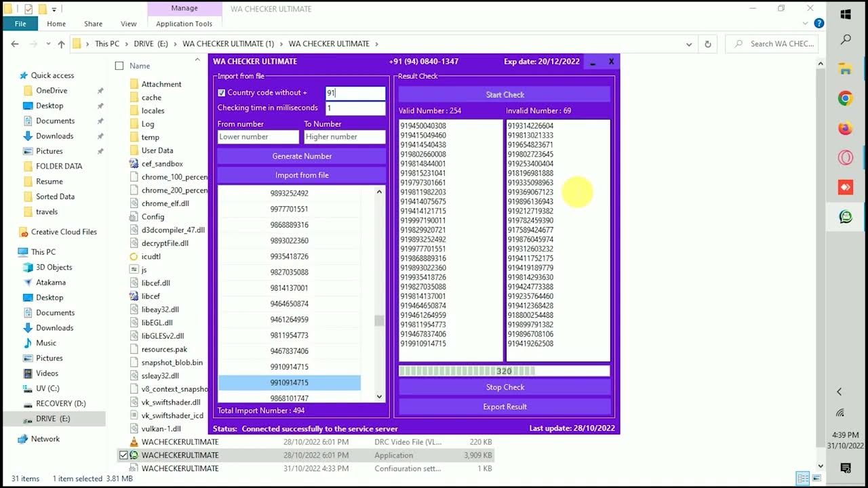Click Search WA CHEC... box
Image resolution: width=868 pixels, height=488 pixels.
772,44
